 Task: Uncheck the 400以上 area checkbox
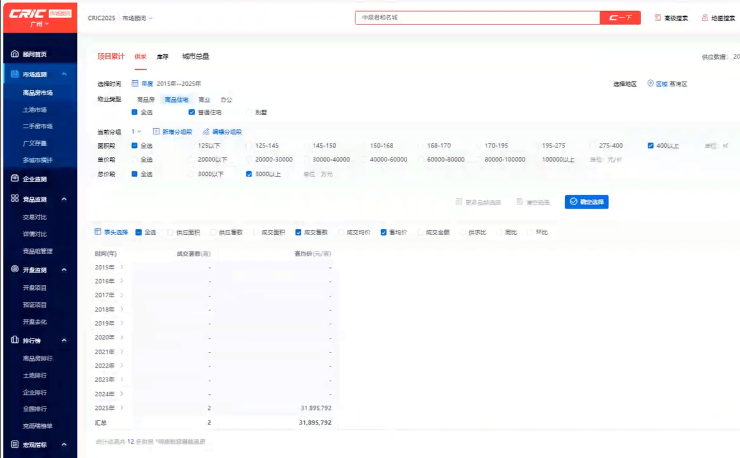pos(650,146)
